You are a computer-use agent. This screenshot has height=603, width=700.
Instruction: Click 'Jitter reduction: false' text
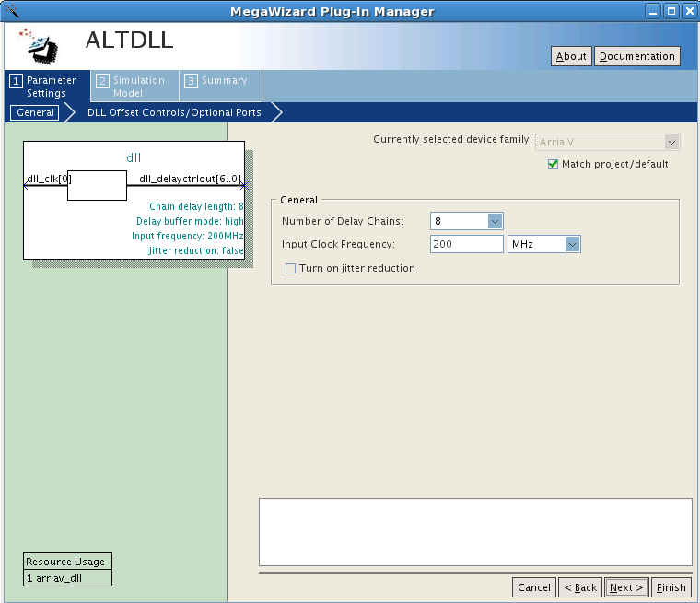(x=196, y=250)
